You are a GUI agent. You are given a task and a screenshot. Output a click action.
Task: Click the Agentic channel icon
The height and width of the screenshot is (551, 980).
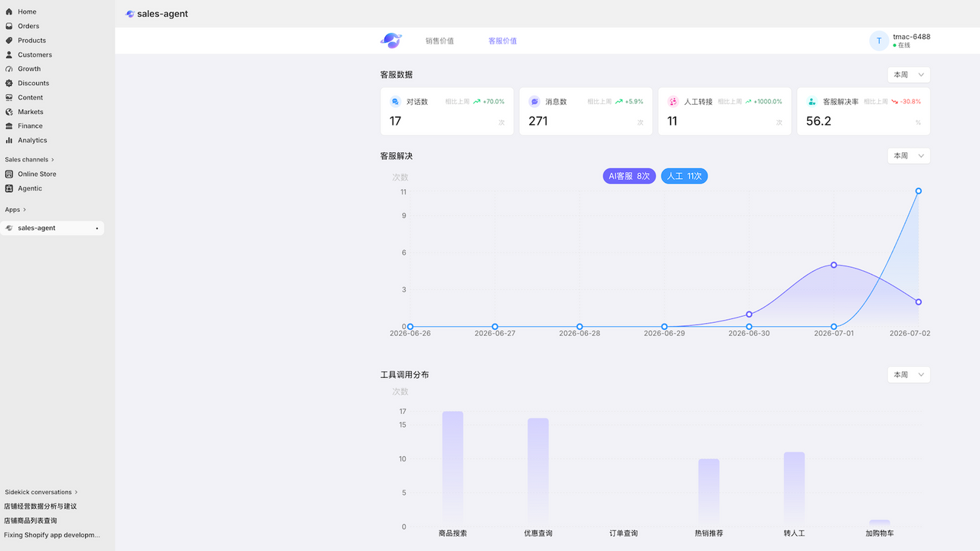point(9,188)
